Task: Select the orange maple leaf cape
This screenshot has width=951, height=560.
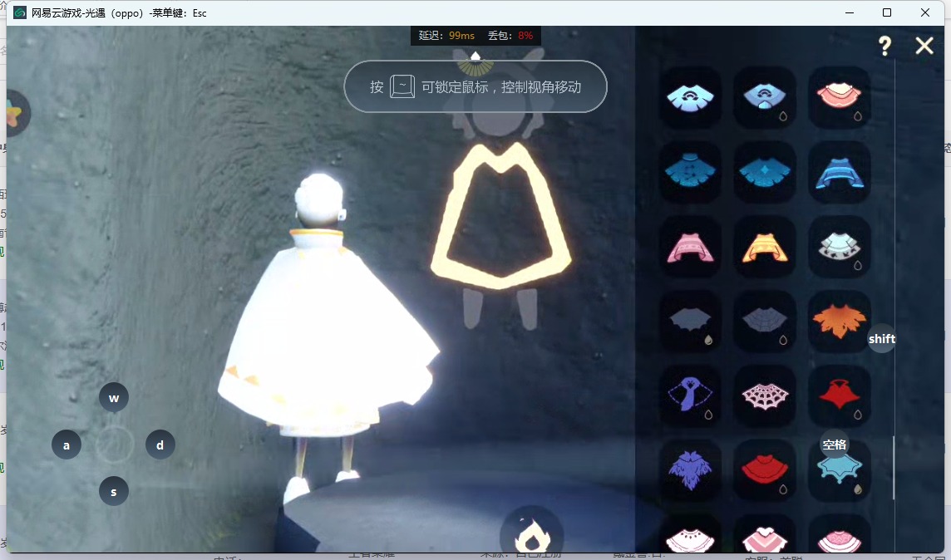Action: 840,322
